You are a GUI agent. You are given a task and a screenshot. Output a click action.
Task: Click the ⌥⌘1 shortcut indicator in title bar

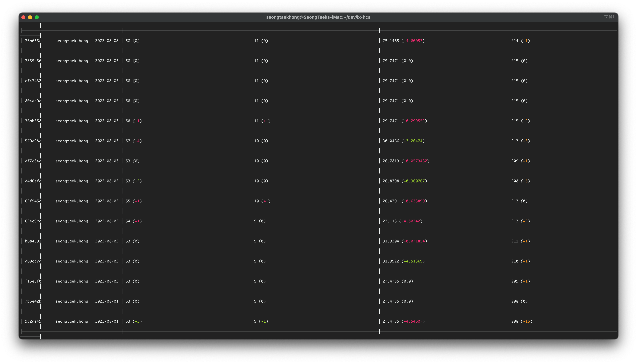pyautogui.click(x=609, y=17)
